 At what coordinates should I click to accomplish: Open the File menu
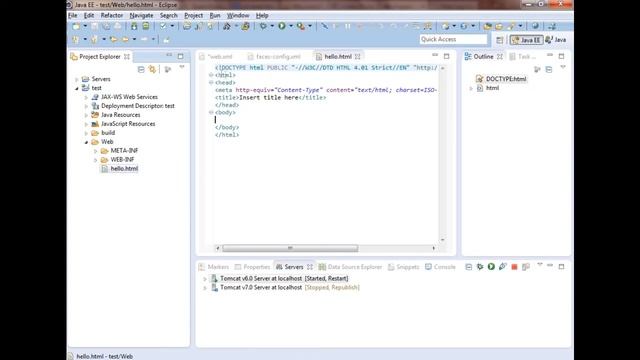tap(73, 16)
